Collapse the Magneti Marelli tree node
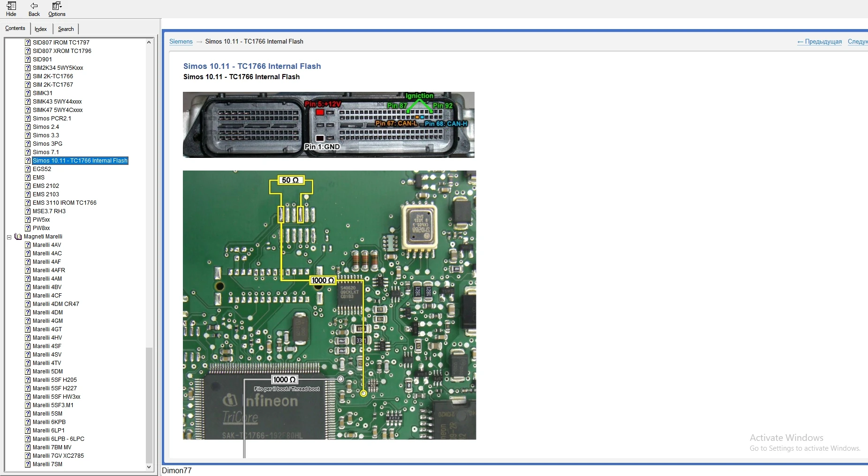This screenshot has height=476, width=868. click(x=9, y=237)
